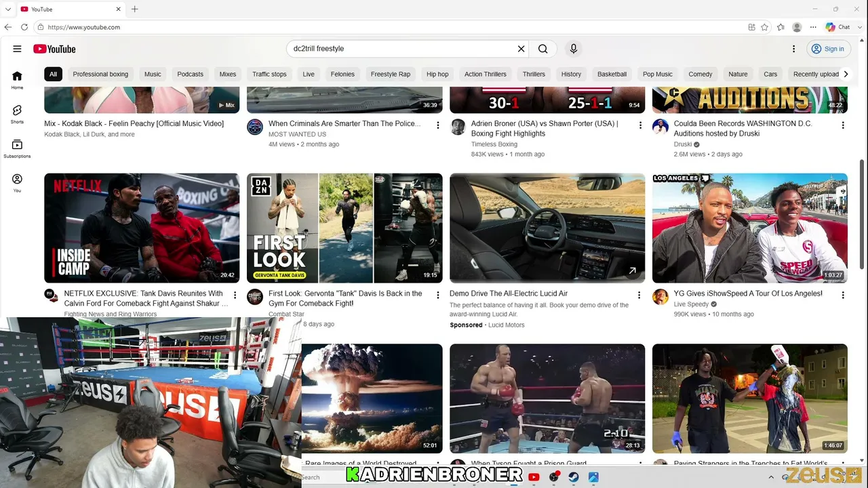Select the Recently uploaded chip

[816, 74]
